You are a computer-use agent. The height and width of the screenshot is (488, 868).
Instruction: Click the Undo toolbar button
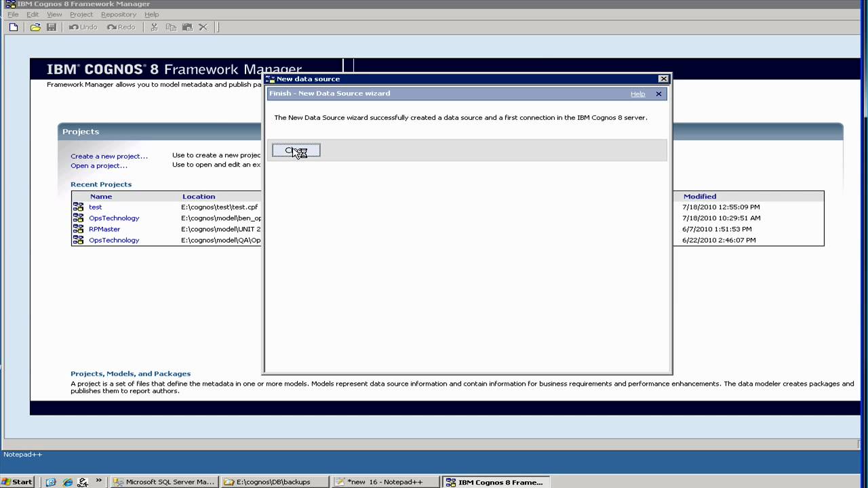coord(83,27)
